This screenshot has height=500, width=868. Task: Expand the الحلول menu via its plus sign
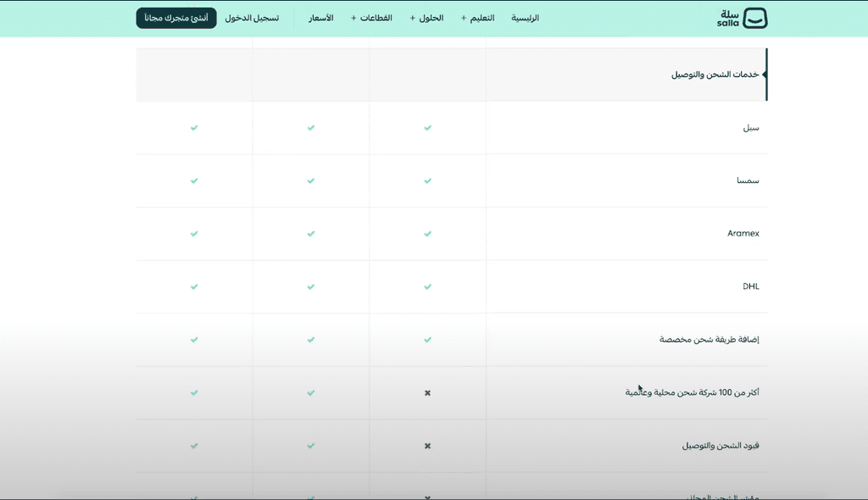[x=413, y=19]
